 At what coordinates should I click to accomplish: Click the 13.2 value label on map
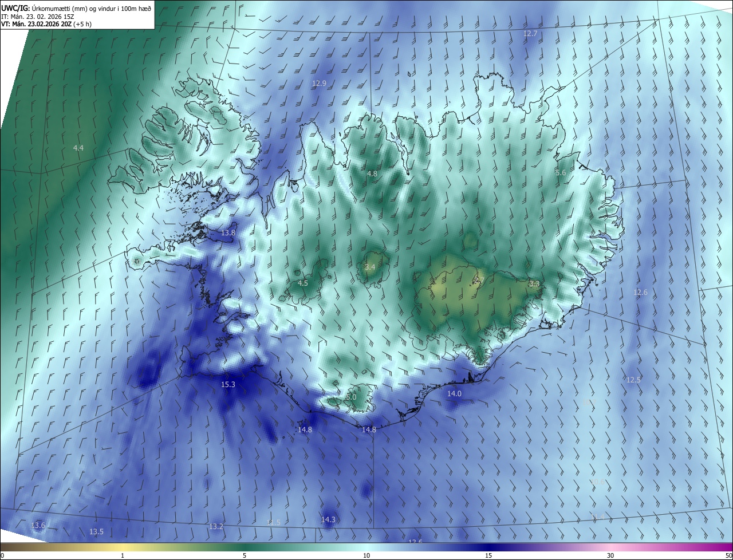pos(216,527)
